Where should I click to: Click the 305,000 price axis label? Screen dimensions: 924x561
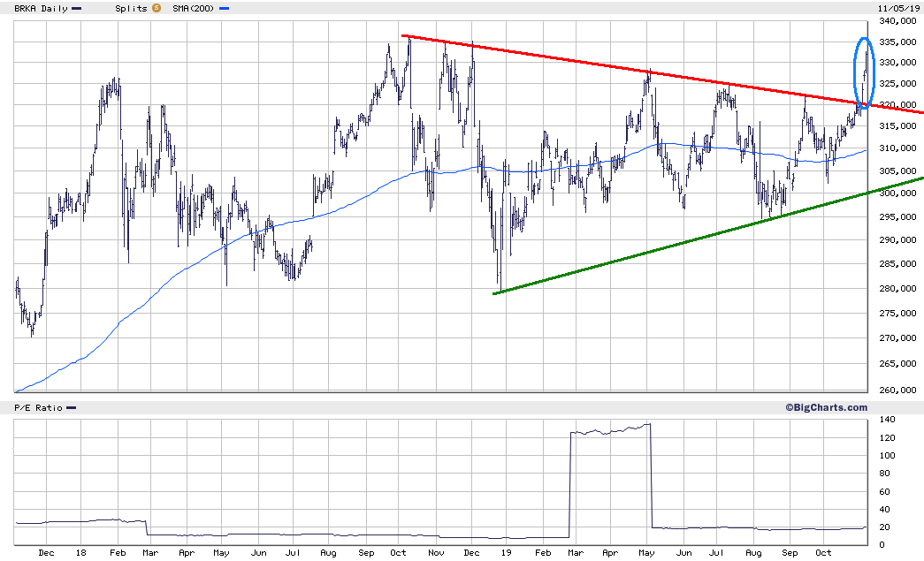[898, 171]
